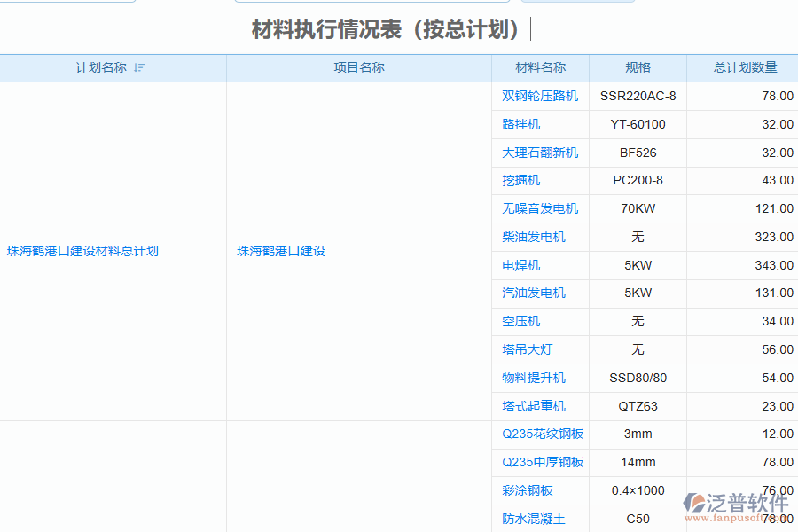Screen dimensions: 798x532
Task: Click the 空压机 material link
Action: click(x=520, y=321)
